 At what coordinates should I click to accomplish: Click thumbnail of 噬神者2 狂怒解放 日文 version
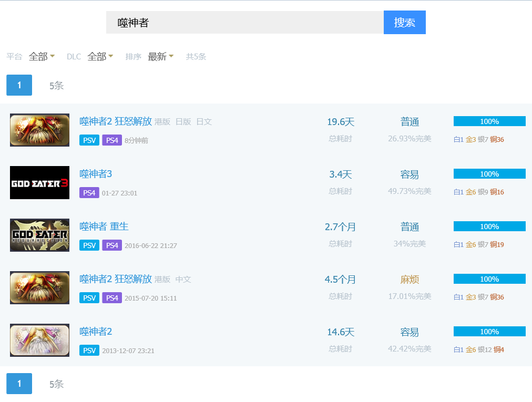(40, 130)
